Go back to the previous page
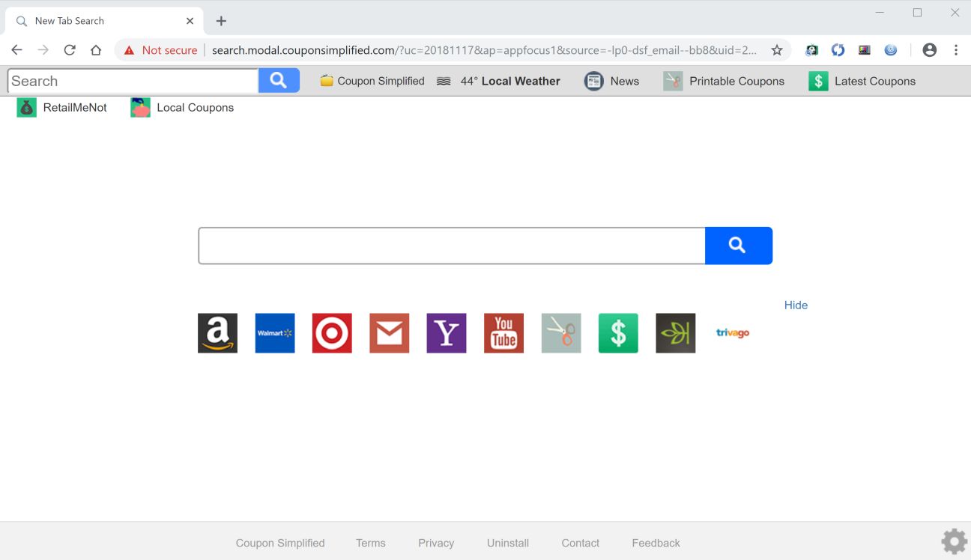This screenshot has width=971, height=560. (16, 50)
